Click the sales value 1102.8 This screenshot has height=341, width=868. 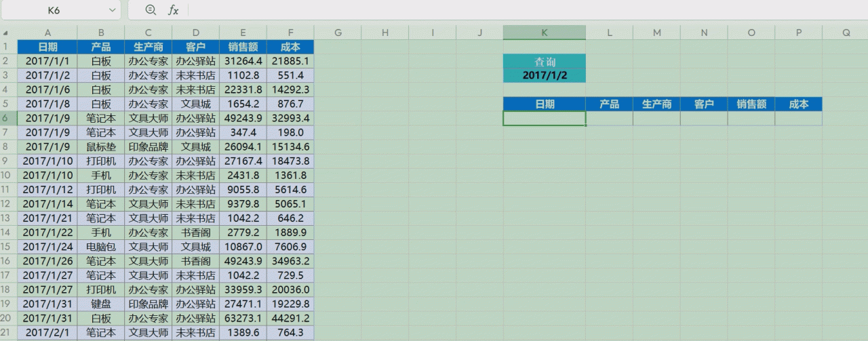[x=243, y=75]
